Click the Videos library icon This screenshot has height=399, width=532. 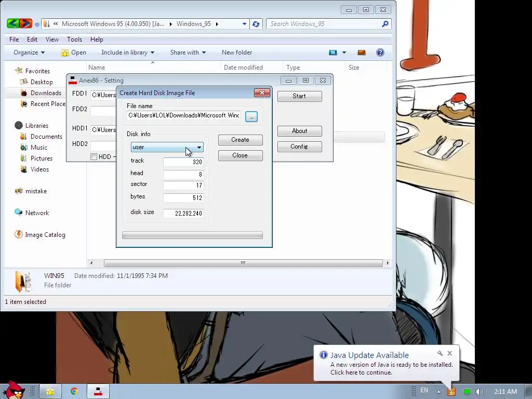(24, 169)
